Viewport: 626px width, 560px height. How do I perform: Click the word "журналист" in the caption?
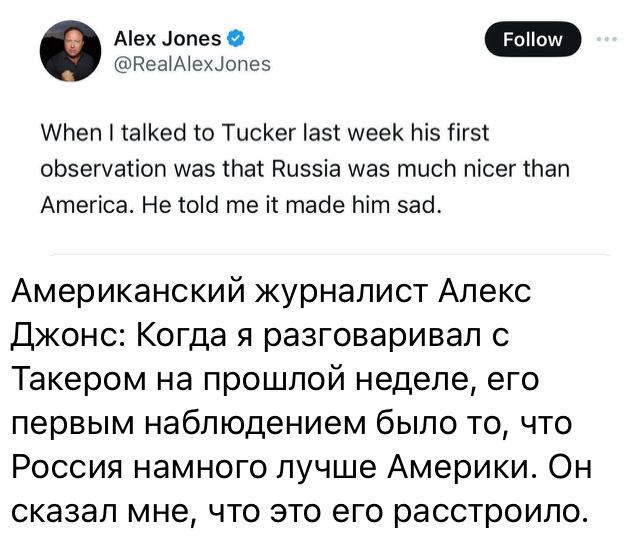tap(343, 293)
